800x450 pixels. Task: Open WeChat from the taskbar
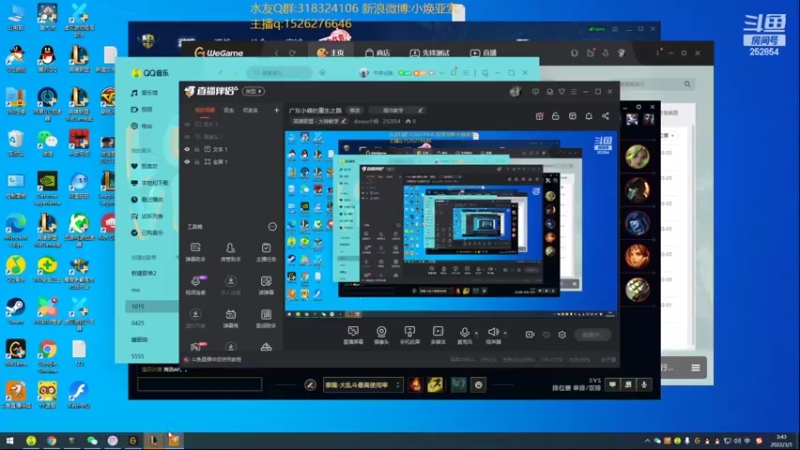point(92,441)
